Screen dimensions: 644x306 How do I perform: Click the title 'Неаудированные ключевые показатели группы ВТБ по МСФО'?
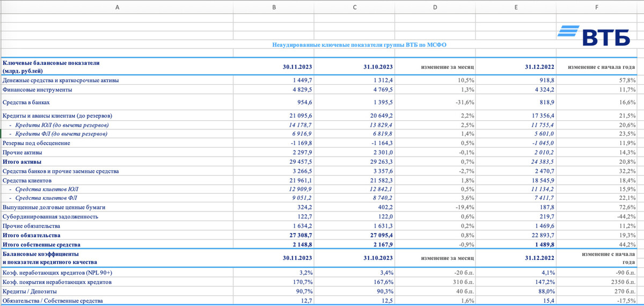pos(359,44)
